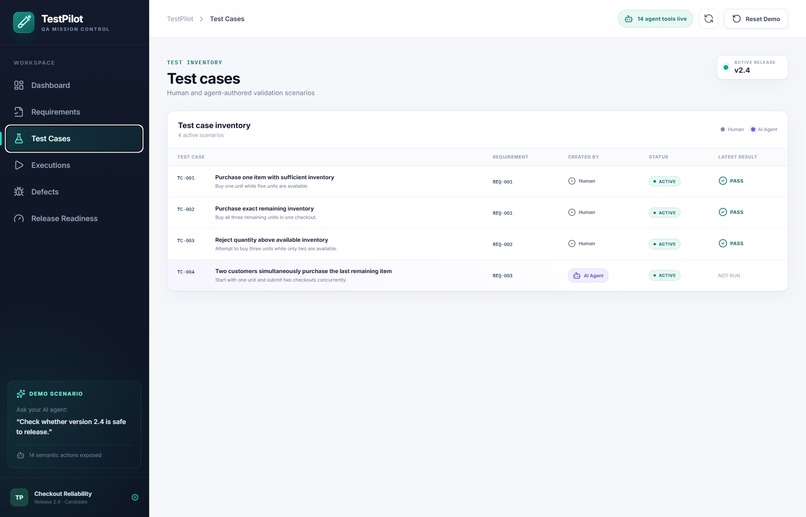Click Human author icon in TC-002 row

(572, 212)
